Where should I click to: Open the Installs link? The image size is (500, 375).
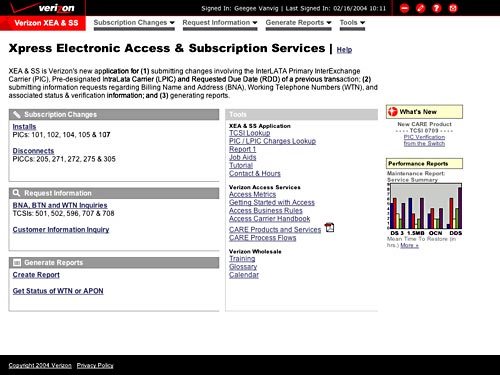24,127
